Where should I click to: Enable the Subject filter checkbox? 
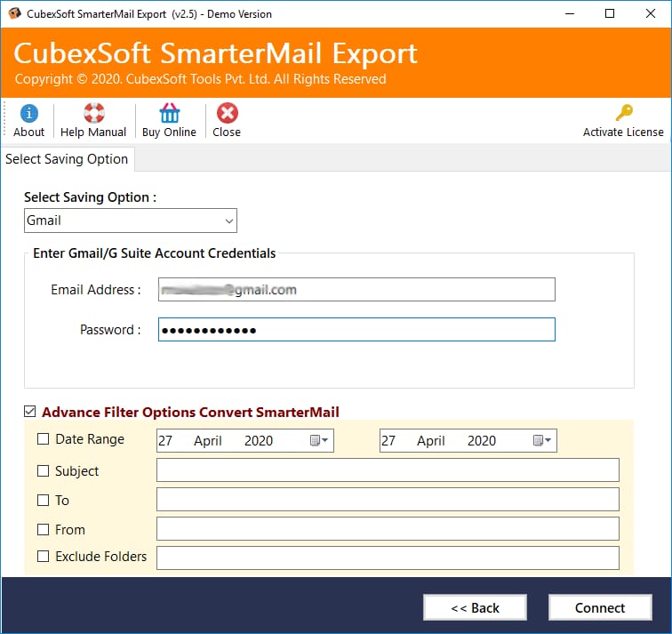[x=43, y=470]
